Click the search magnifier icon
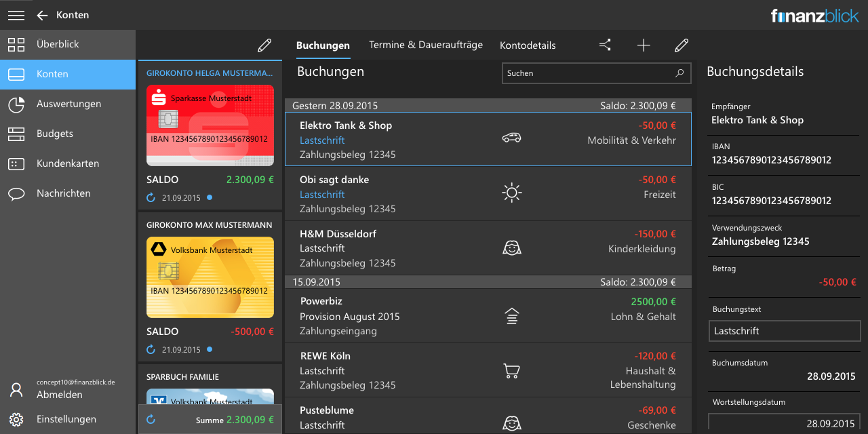This screenshot has width=868, height=434. click(x=679, y=73)
